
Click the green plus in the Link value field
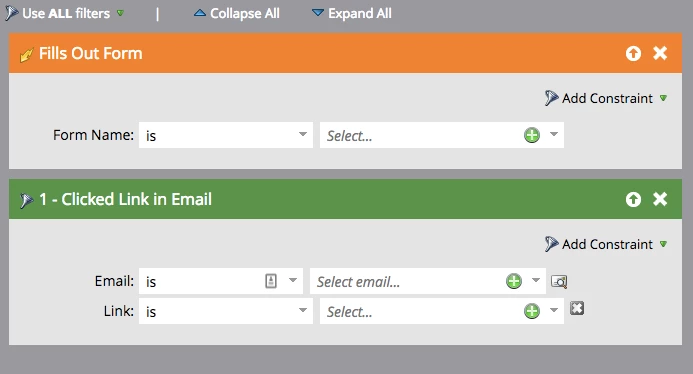pyautogui.click(x=532, y=311)
